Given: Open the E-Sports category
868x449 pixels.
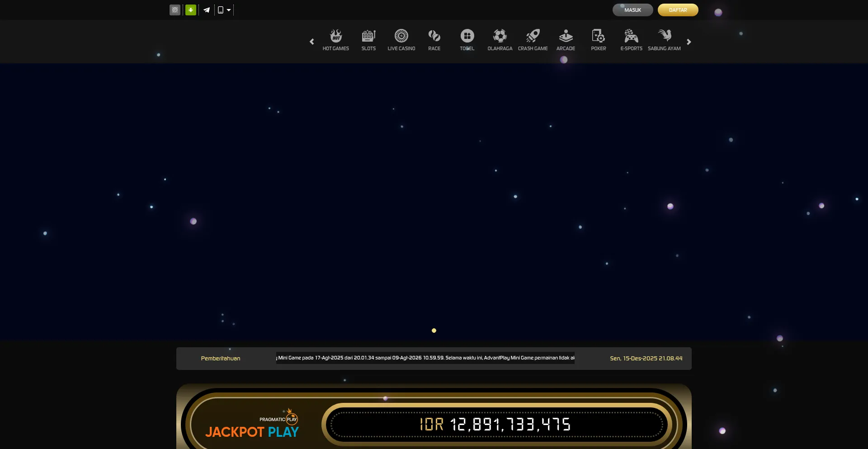Looking at the screenshot, I should coord(632,40).
